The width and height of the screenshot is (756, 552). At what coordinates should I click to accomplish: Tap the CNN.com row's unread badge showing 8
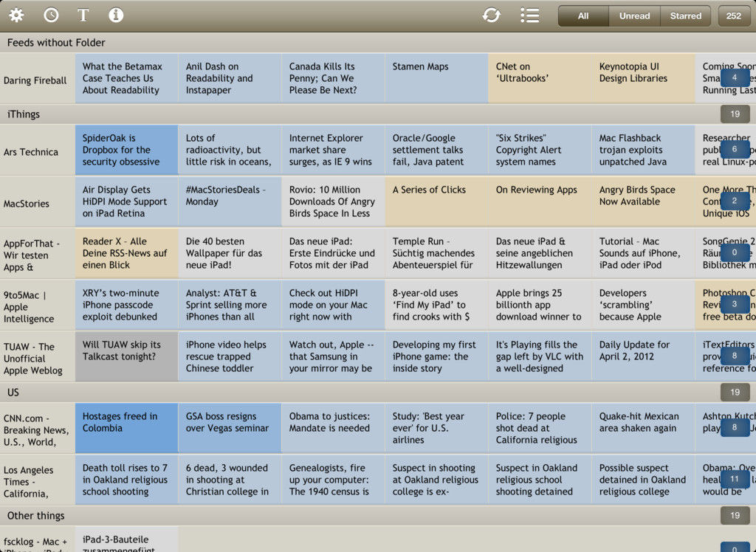click(735, 427)
